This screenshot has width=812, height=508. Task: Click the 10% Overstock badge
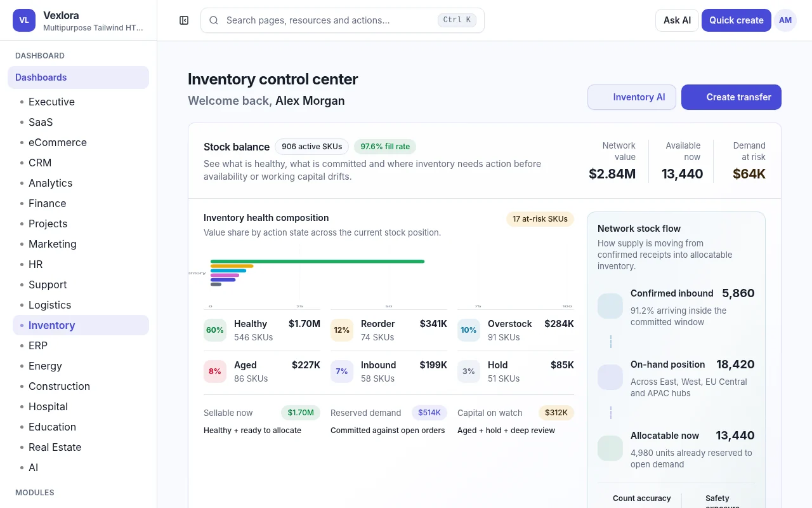tap(469, 330)
